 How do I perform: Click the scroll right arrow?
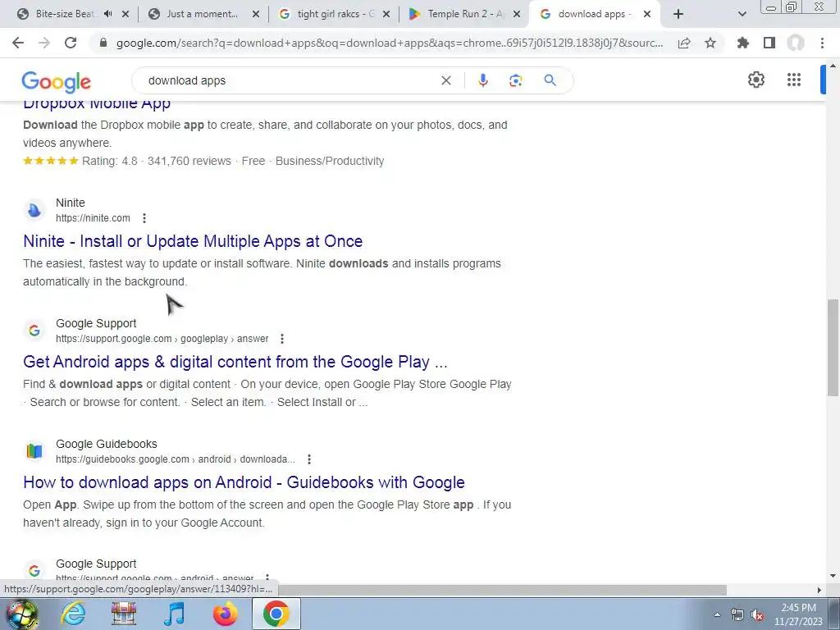point(819,590)
